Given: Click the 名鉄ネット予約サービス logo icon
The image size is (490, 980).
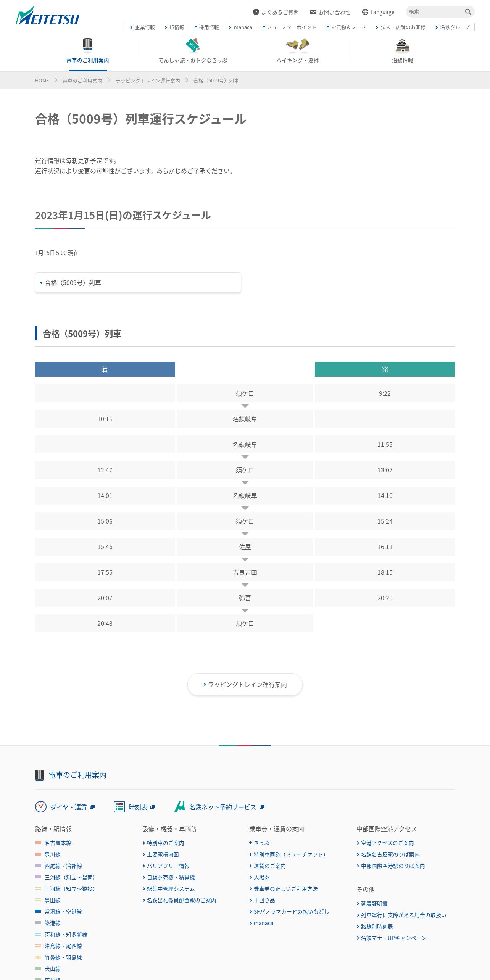Looking at the screenshot, I should click(180, 807).
